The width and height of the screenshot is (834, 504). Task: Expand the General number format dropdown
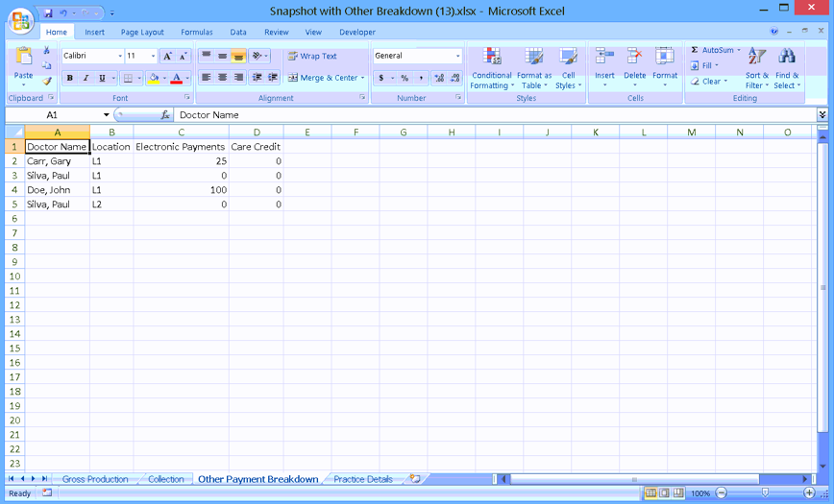(x=456, y=56)
